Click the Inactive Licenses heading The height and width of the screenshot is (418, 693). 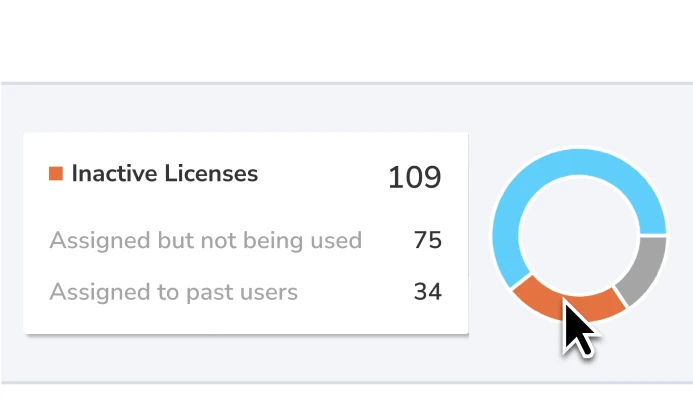pos(164,173)
